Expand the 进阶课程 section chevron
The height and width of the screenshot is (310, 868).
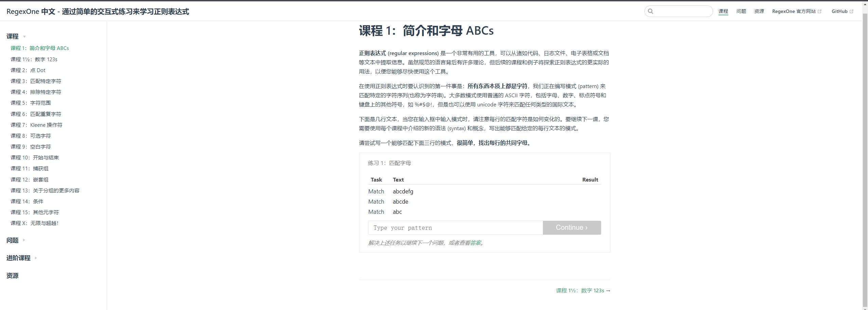coord(35,258)
